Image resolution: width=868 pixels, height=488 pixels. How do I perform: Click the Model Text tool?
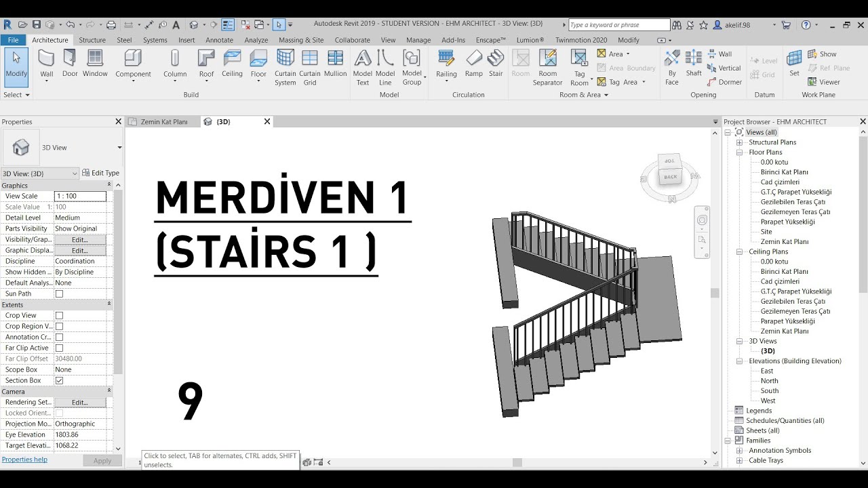tap(363, 68)
